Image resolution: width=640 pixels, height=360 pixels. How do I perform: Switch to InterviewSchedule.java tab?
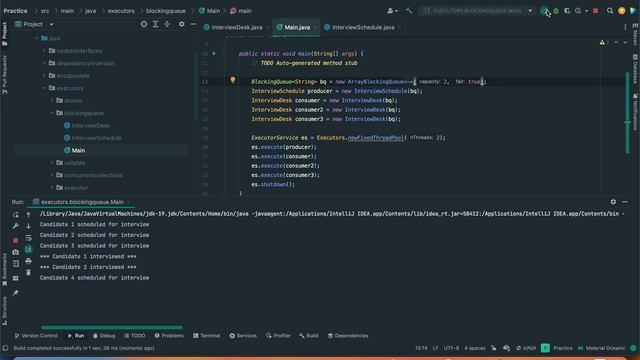[x=362, y=27]
